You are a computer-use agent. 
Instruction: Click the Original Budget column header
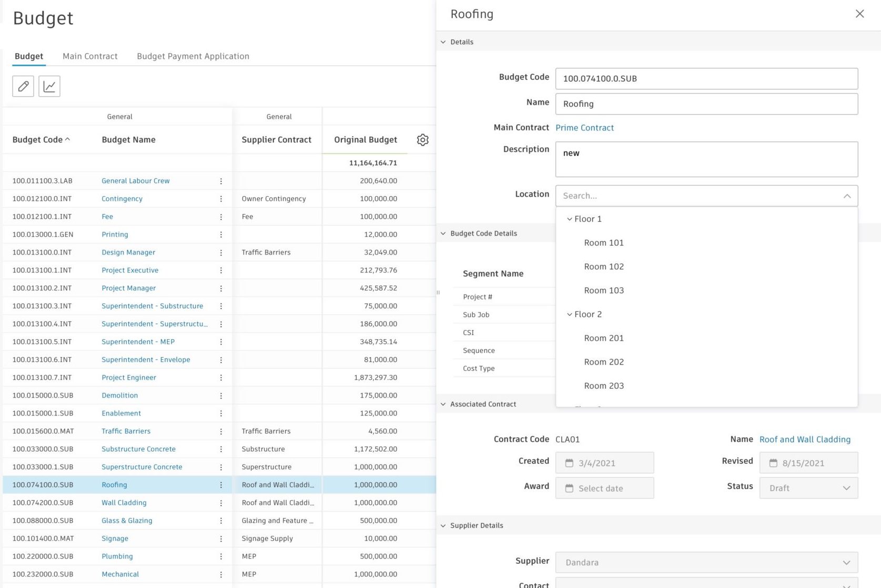click(x=366, y=139)
